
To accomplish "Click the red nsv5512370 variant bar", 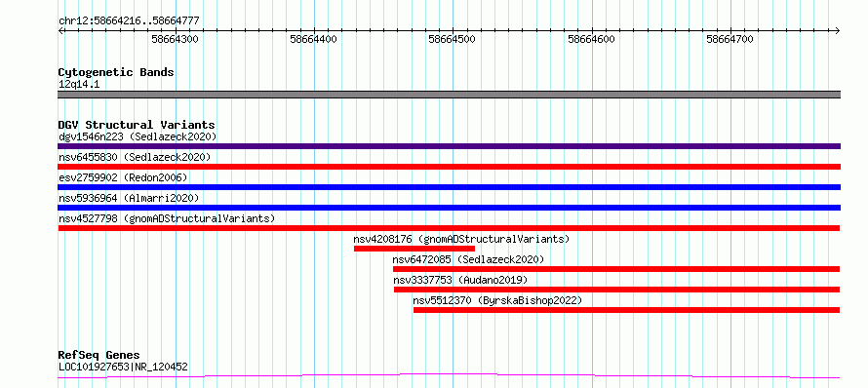I will [627, 310].
